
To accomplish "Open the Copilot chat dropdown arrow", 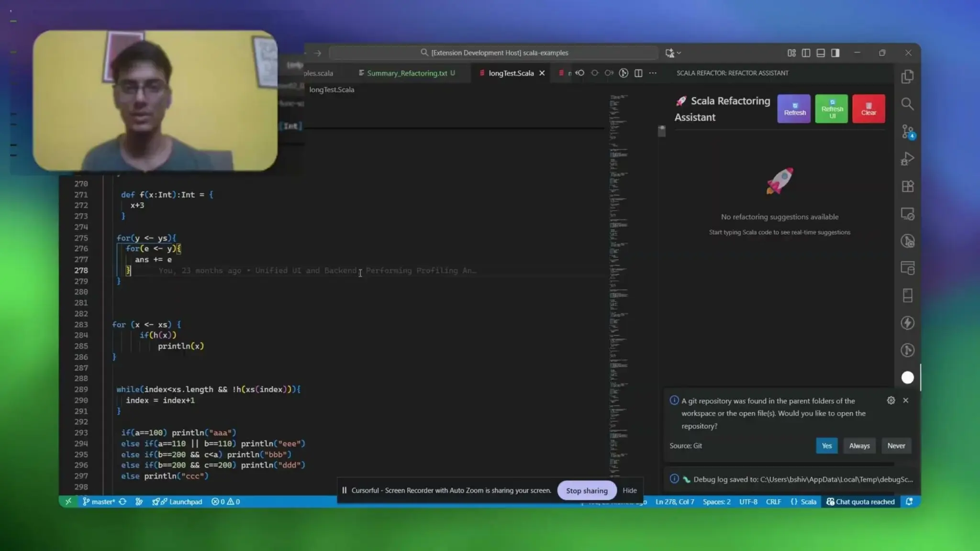I will pos(679,53).
